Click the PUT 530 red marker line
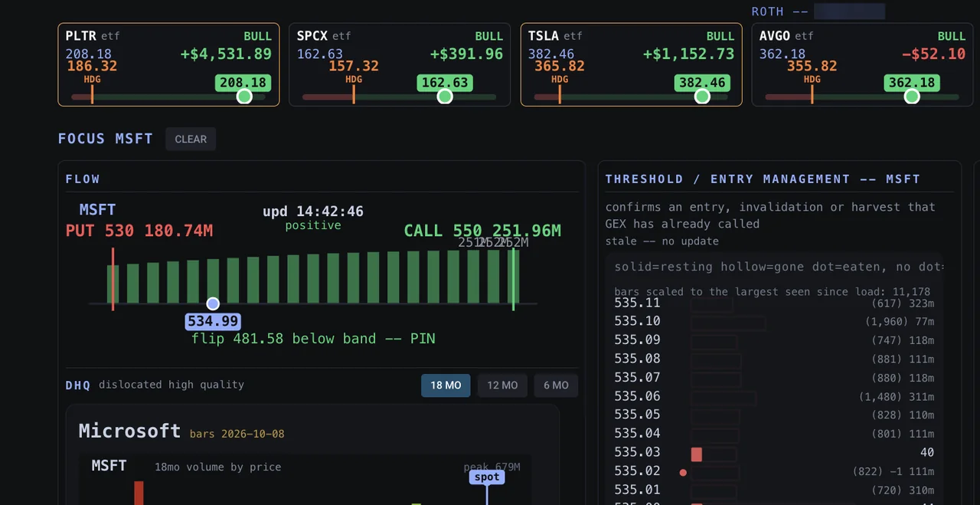Image resolution: width=980 pixels, height=505 pixels. tap(113, 278)
